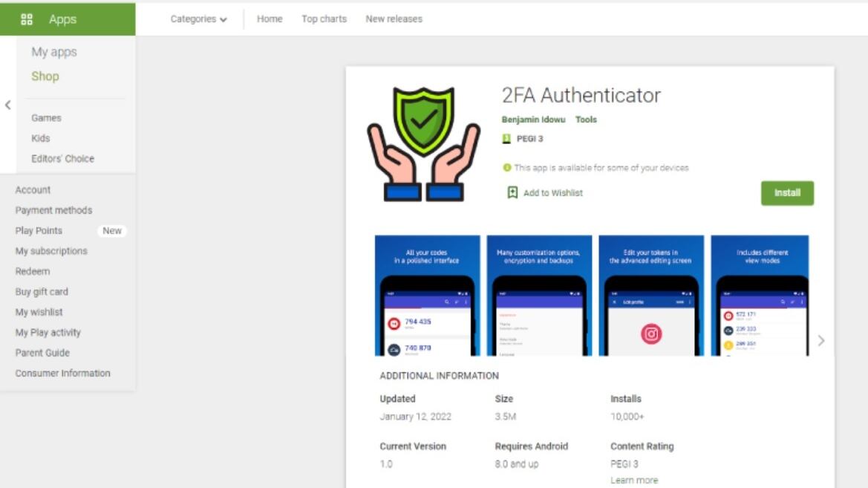Open Play Points in the sidebar

pyautogui.click(x=39, y=230)
